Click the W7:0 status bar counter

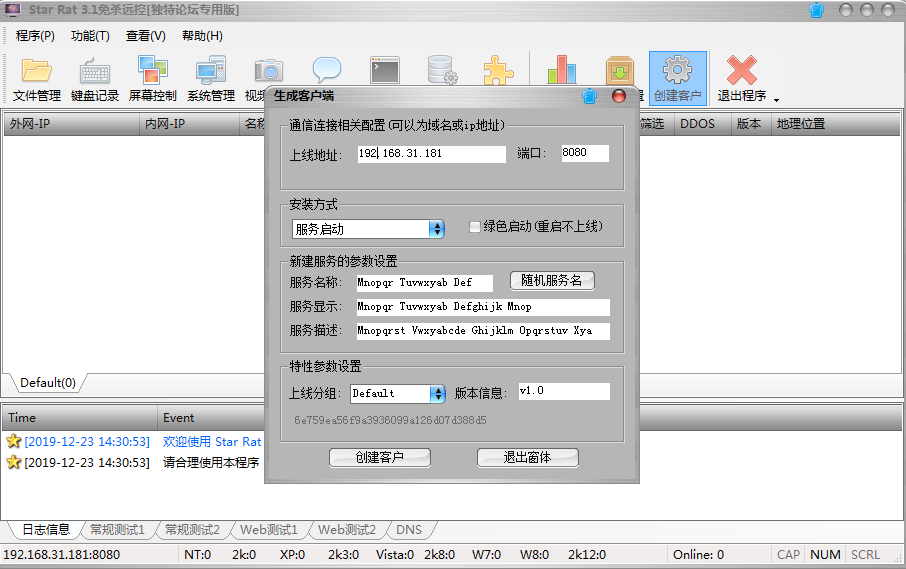486,555
